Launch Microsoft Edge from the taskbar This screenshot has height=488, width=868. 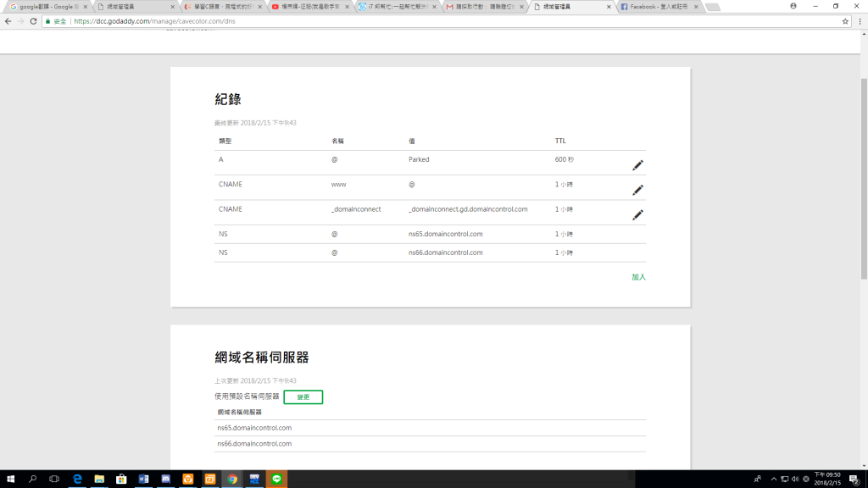77,480
